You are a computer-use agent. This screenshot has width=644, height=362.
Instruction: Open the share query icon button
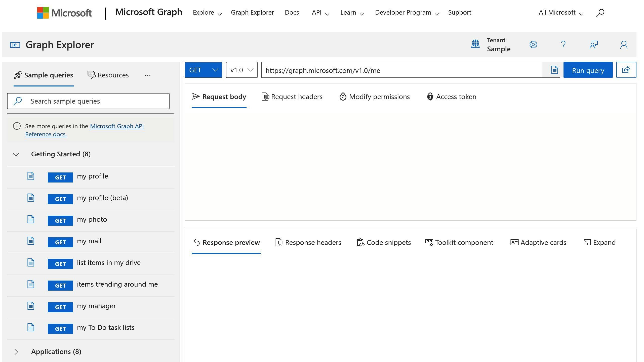click(626, 70)
